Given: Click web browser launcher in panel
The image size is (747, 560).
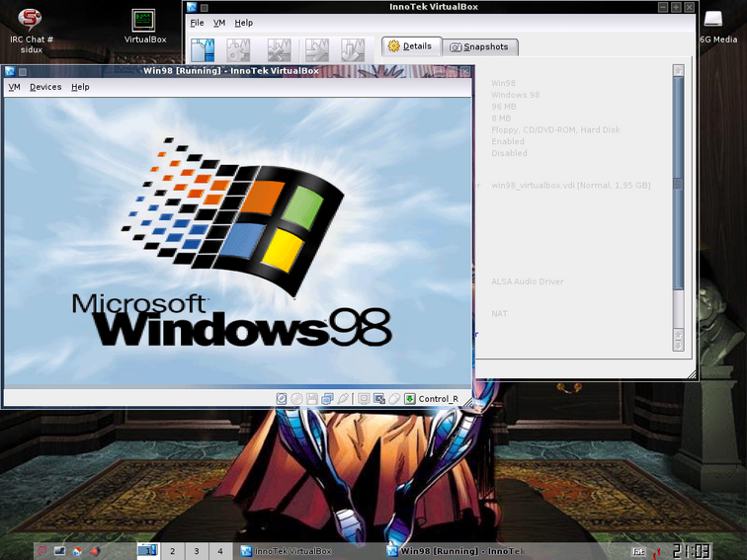Looking at the screenshot, I should [x=95, y=551].
